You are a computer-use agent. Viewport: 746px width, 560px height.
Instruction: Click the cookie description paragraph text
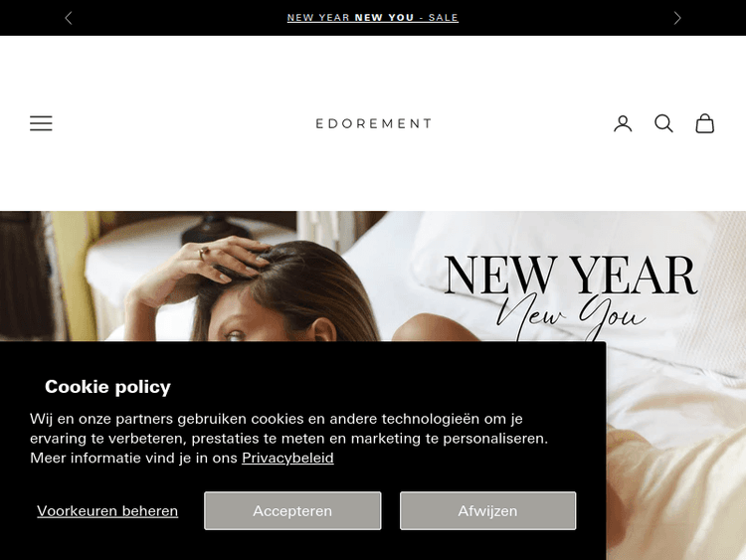288,439
